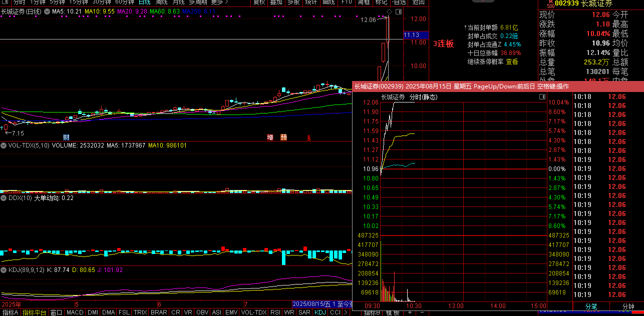
Task: Click the diamond icon on main chart
Action: [390, 11]
